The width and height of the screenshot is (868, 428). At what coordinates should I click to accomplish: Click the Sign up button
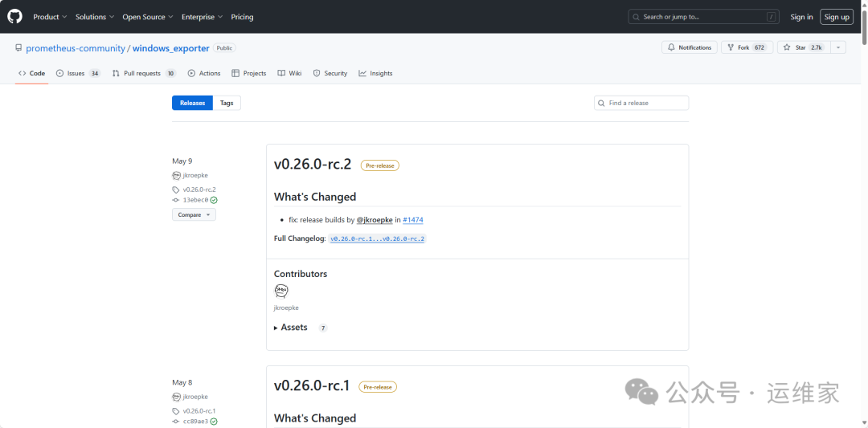[837, 17]
